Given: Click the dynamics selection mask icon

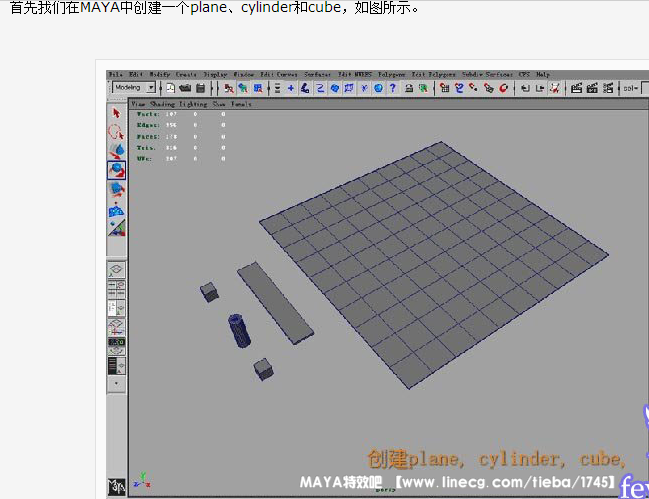Looking at the screenshot, I should tap(364, 88).
